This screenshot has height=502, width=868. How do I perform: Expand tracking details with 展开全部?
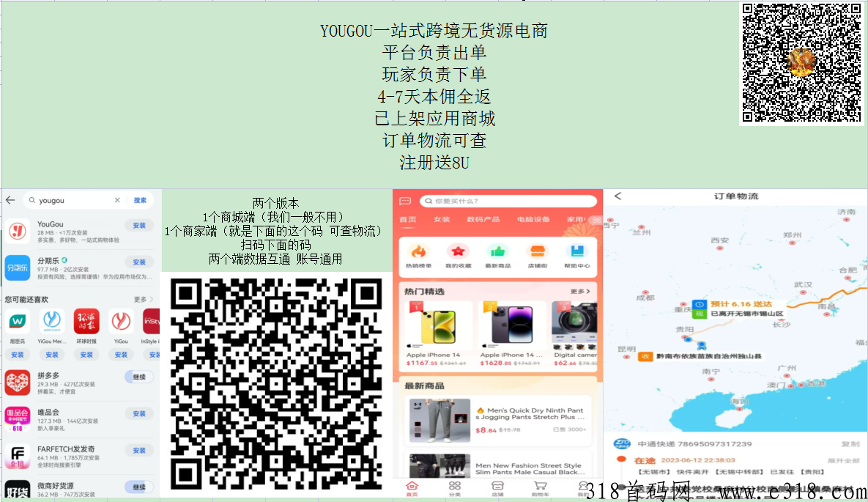[843, 461]
